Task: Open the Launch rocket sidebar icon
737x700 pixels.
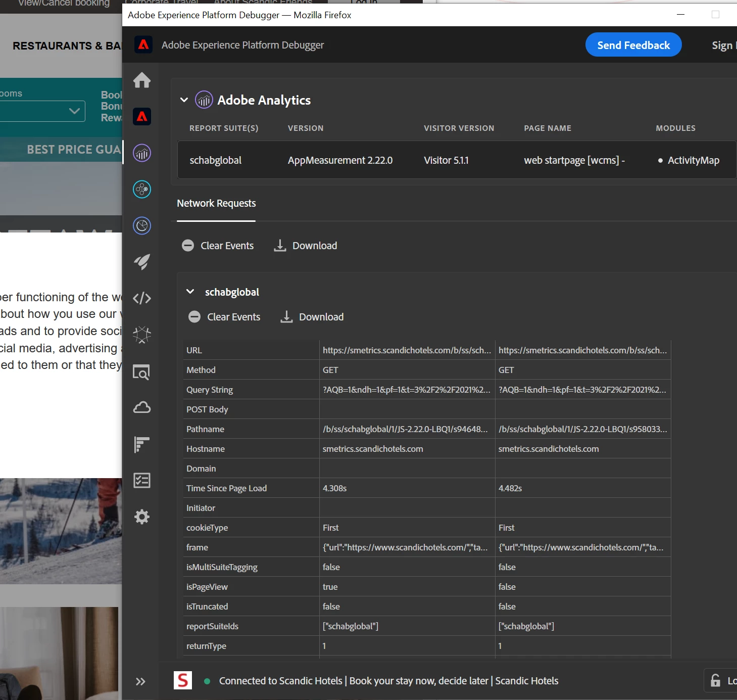Action: [142, 262]
